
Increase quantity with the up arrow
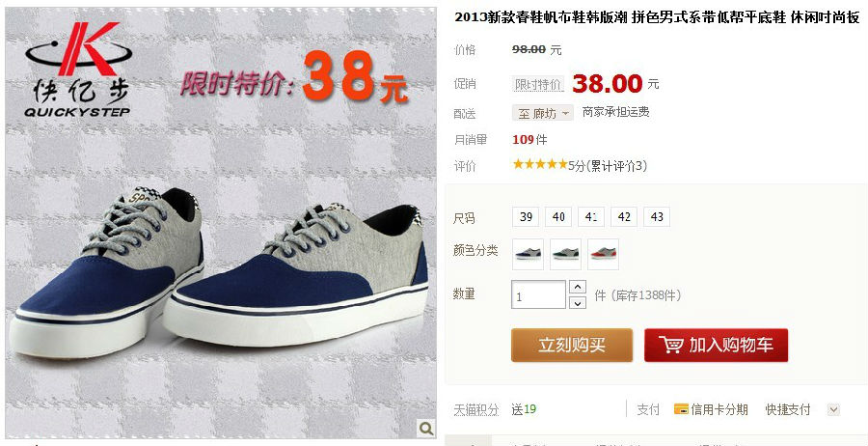coord(578,287)
